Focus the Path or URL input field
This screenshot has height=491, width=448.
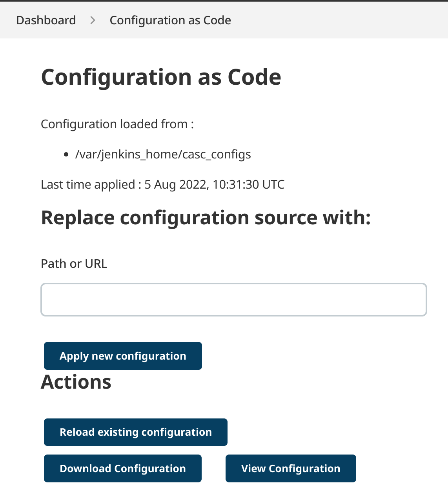click(x=233, y=300)
